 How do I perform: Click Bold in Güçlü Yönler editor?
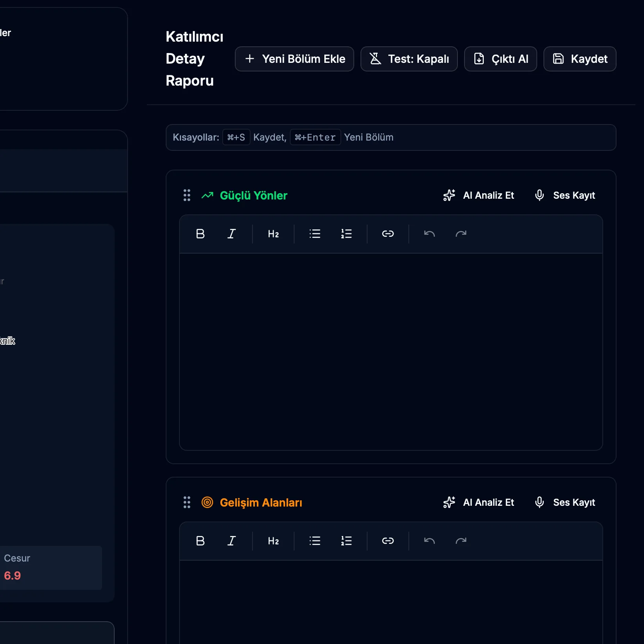200,234
